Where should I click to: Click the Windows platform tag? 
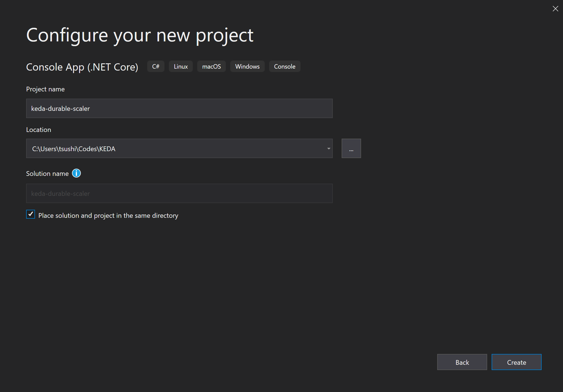[247, 67]
